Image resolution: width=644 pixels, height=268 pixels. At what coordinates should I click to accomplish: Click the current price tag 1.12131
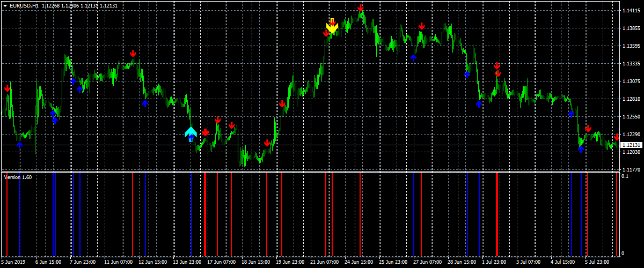[x=630, y=145]
